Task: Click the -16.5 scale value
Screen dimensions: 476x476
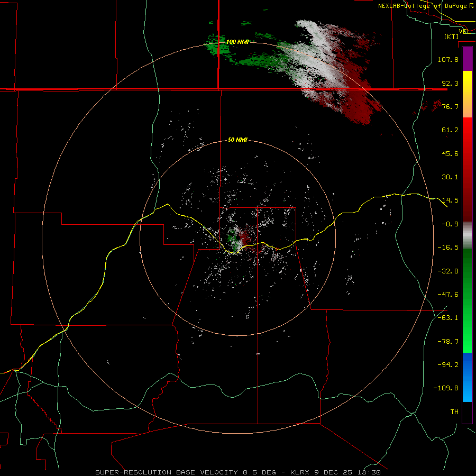Action: [448, 248]
